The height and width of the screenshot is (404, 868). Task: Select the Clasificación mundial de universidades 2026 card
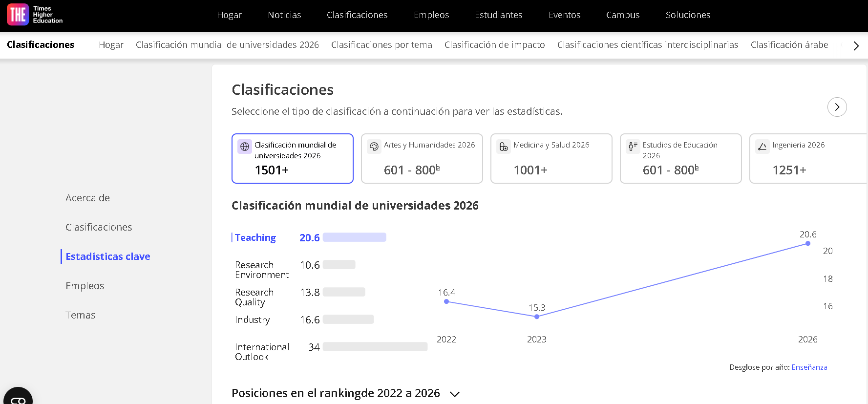click(293, 158)
